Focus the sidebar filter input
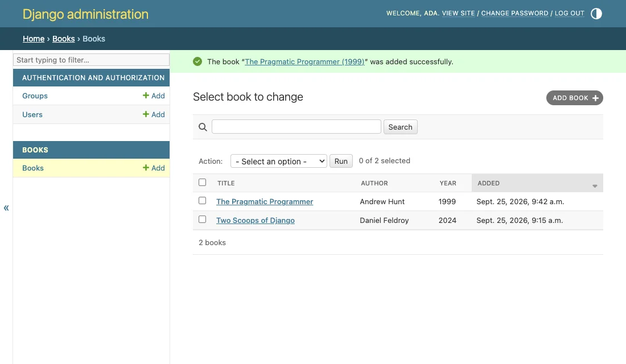This screenshot has height=364, width=626. [92, 60]
